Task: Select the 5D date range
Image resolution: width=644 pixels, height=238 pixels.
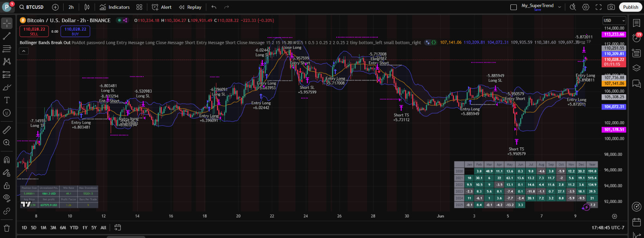Action: click(x=34, y=228)
